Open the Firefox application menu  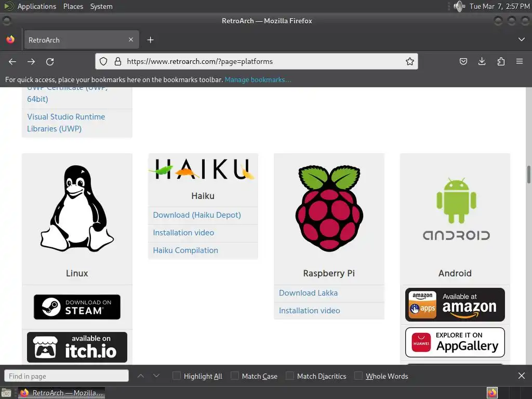520,61
